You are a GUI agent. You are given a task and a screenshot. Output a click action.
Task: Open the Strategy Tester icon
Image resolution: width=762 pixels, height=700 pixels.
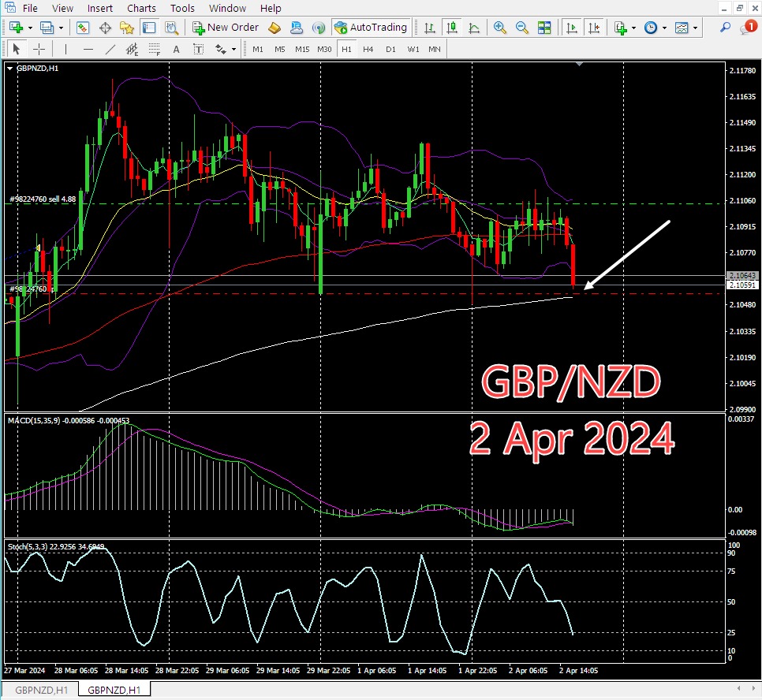(x=171, y=28)
